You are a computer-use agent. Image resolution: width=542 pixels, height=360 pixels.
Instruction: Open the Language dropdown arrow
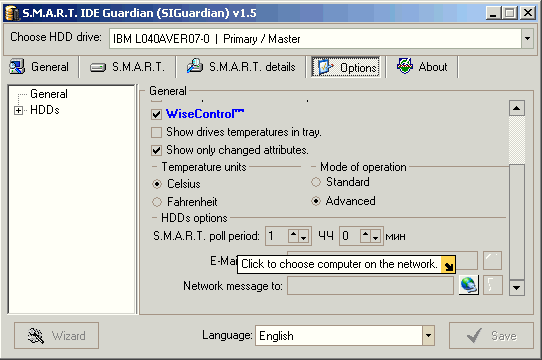pos(428,335)
